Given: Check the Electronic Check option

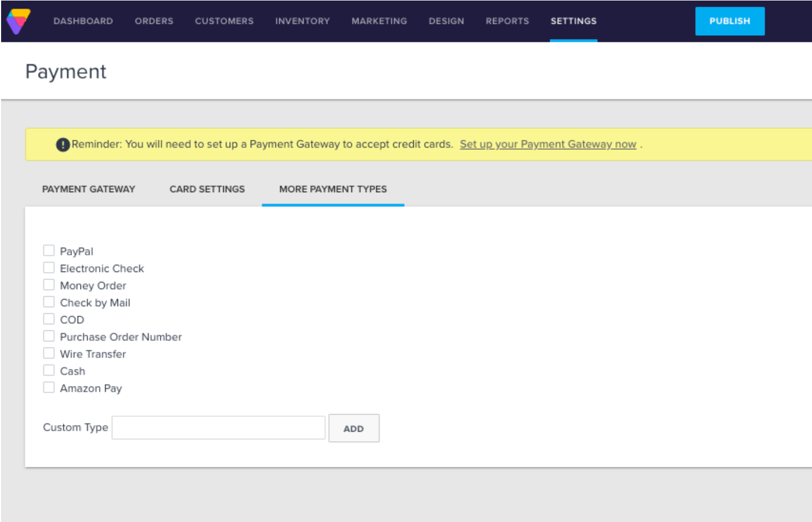Looking at the screenshot, I should coord(49,268).
